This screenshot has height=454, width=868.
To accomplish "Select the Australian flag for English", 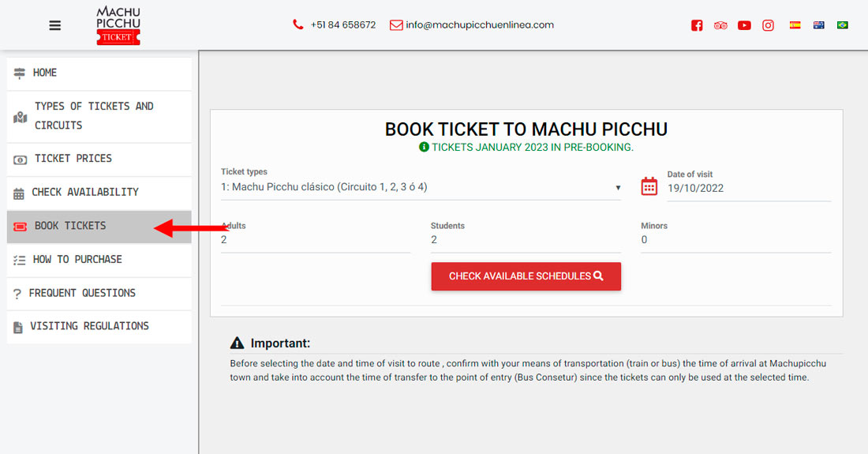I will coord(819,25).
